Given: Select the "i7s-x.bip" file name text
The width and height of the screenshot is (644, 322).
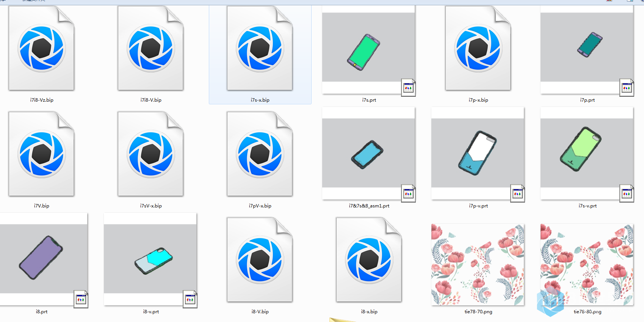Looking at the screenshot, I should click(260, 100).
